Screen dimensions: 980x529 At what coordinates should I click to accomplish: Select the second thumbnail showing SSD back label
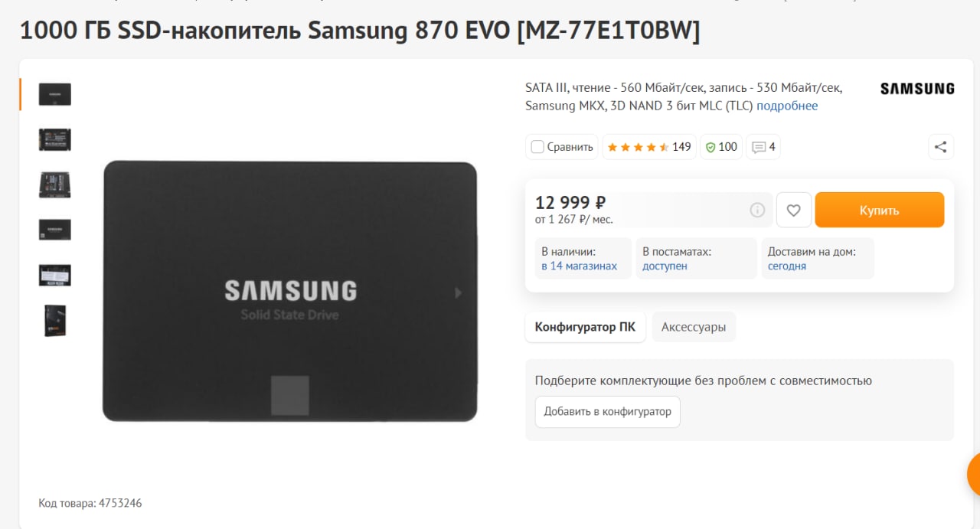[x=55, y=139]
